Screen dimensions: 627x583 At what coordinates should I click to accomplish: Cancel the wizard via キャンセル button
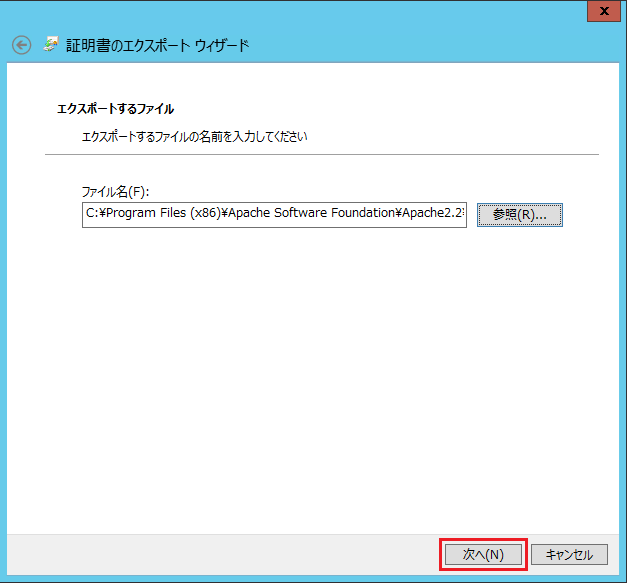pos(569,555)
